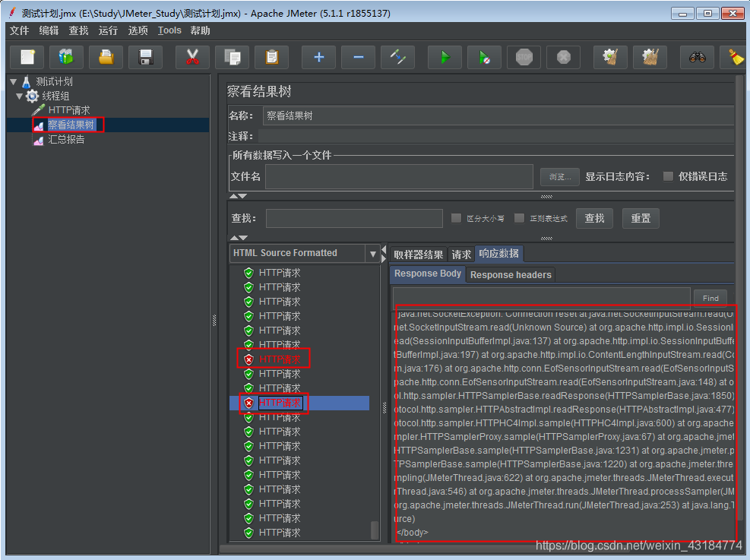Click the 注释 comment input field
Screen dimensions: 750x560
click(x=496, y=136)
